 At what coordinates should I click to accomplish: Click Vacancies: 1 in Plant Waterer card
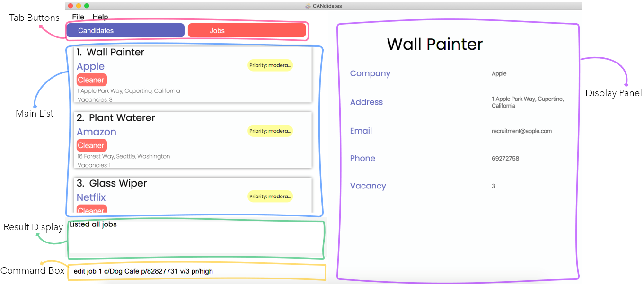94,165
